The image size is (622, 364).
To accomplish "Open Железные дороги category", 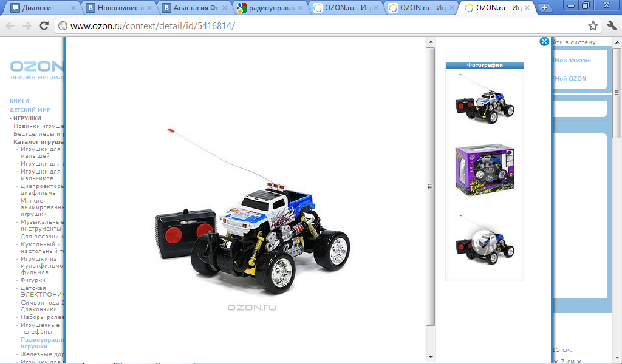I will [x=42, y=354].
